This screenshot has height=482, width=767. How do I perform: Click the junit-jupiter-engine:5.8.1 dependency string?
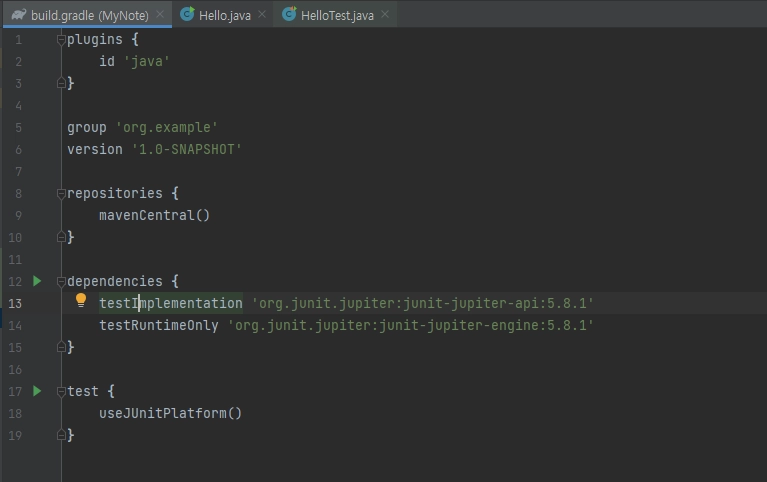pyautogui.click(x=410, y=325)
